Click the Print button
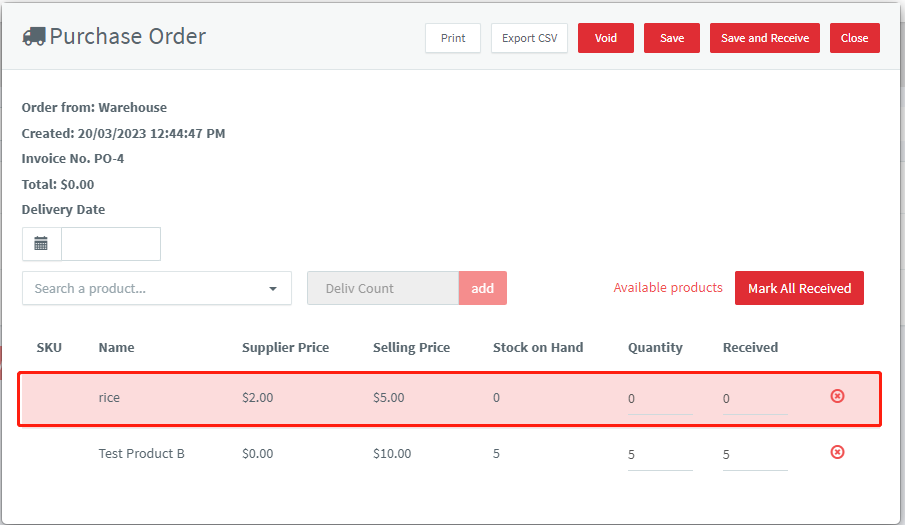 coord(453,38)
